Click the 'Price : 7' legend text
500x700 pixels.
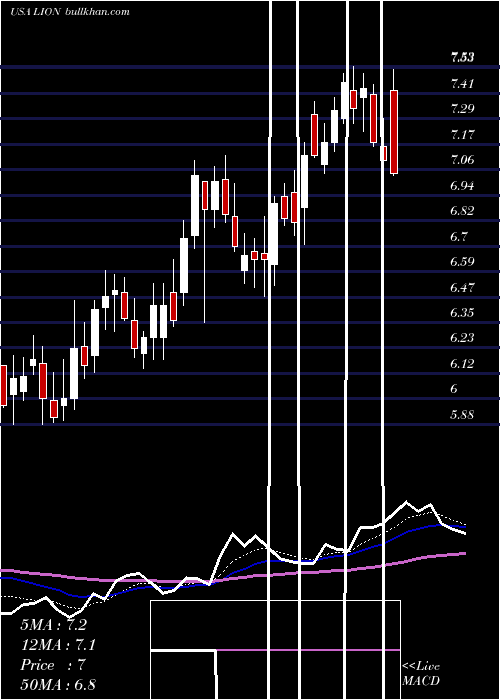(x=53, y=665)
